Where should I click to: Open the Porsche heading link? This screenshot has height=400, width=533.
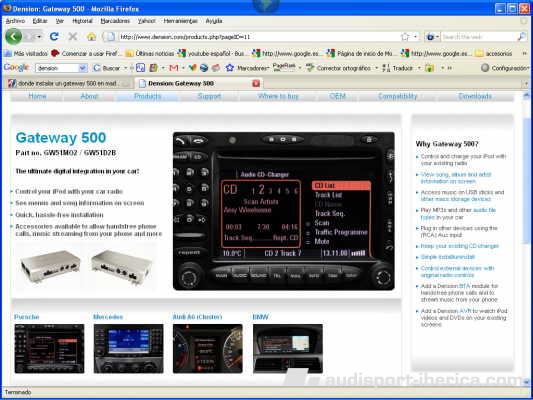point(27,317)
